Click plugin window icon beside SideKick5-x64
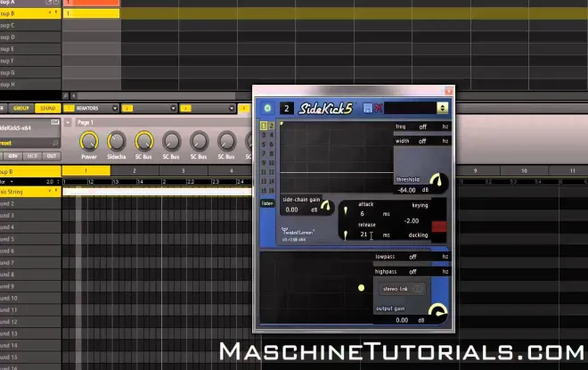This screenshot has width=588, height=370. pos(55,122)
